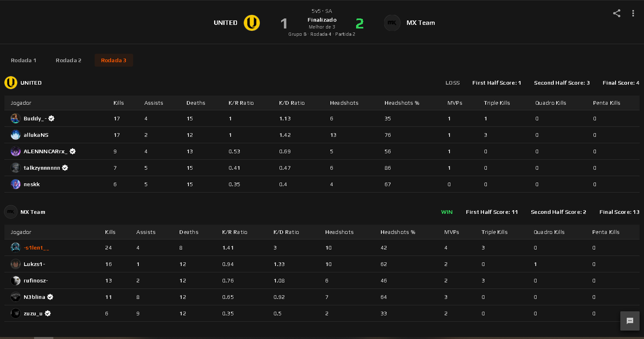Open the UNITED team name in header

point(225,23)
